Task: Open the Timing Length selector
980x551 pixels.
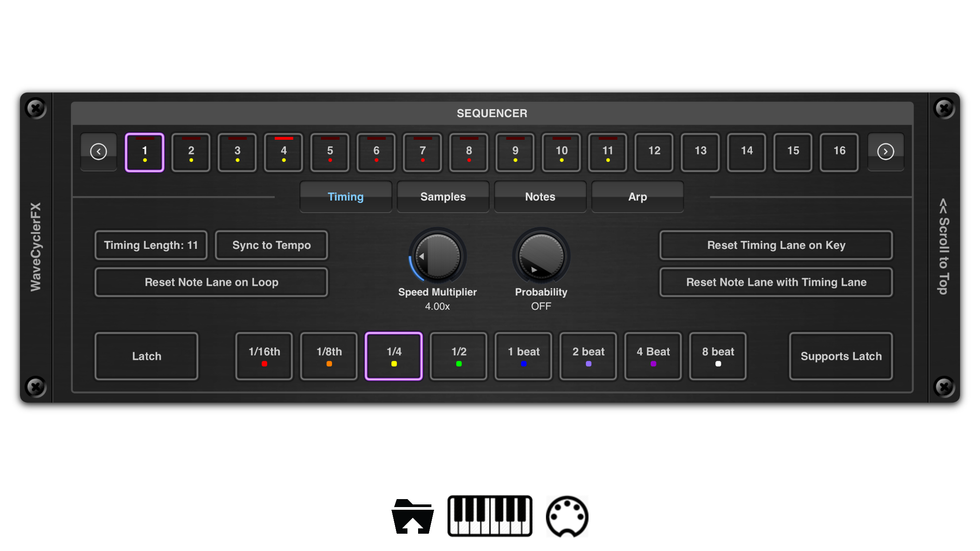Action: click(x=151, y=245)
